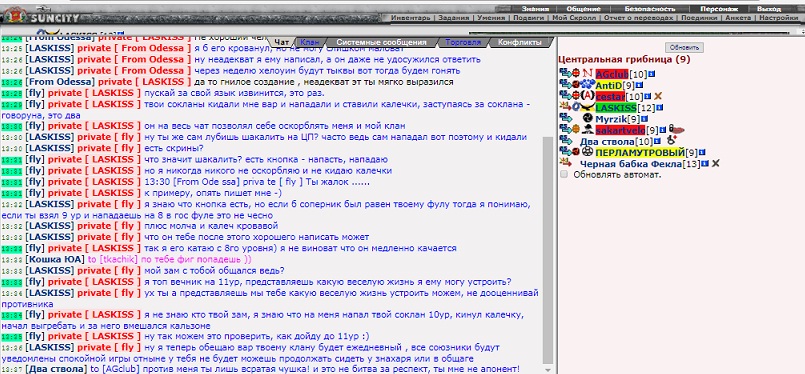Open the Конфликты tab
805x374 pixels.
pos(520,42)
